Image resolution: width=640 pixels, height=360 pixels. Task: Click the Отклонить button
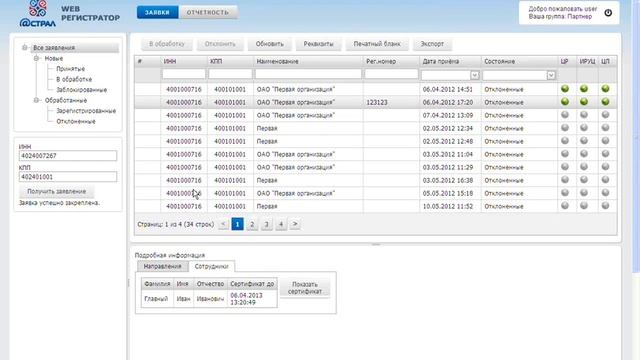point(220,44)
